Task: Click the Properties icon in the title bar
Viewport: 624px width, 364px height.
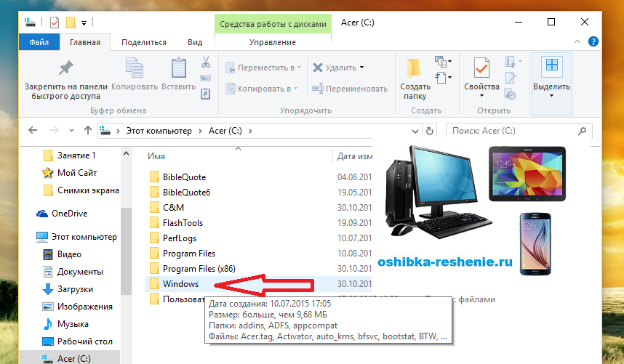Action: (x=55, y=23)
